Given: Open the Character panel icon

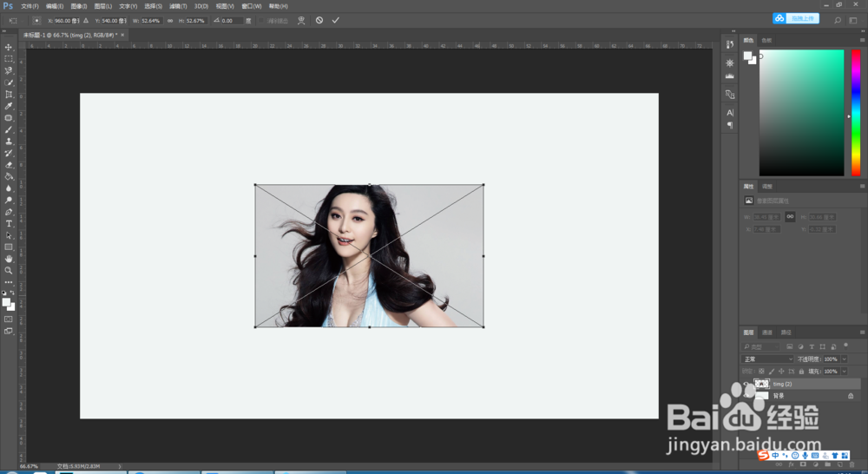Looking at the screenshot, I should pyautogui.click(x=730, y=112).
